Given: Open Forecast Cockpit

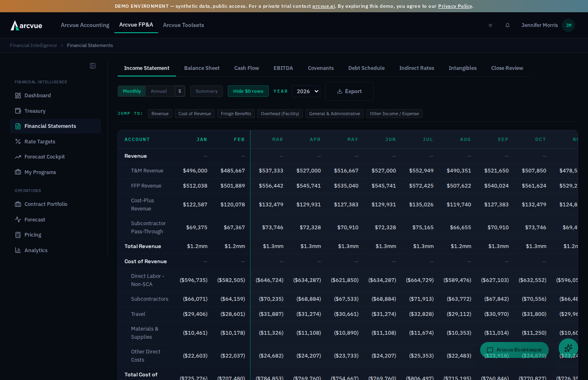Looking at the screenshot, I should [x=55, y=157].
